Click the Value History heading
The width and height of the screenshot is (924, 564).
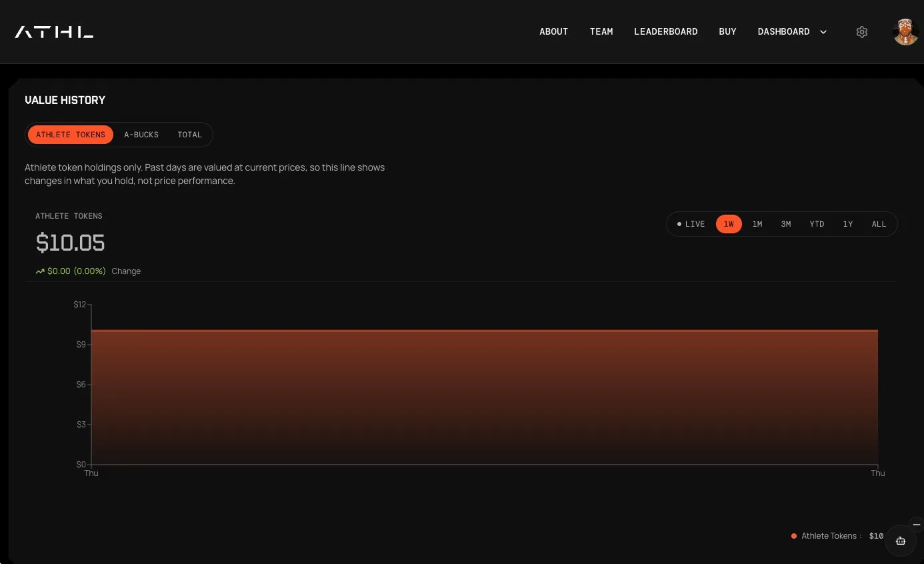[65, 100]
